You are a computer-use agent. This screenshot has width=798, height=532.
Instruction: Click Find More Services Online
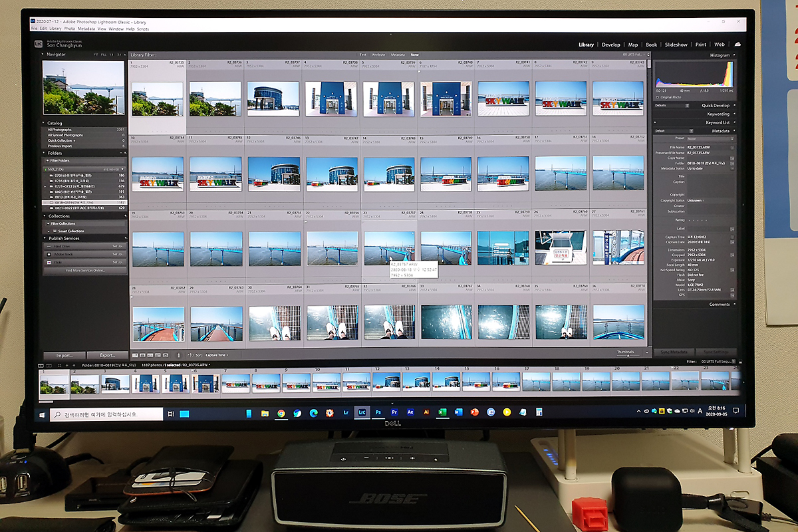pyautogui.click(x=85, y=271)
